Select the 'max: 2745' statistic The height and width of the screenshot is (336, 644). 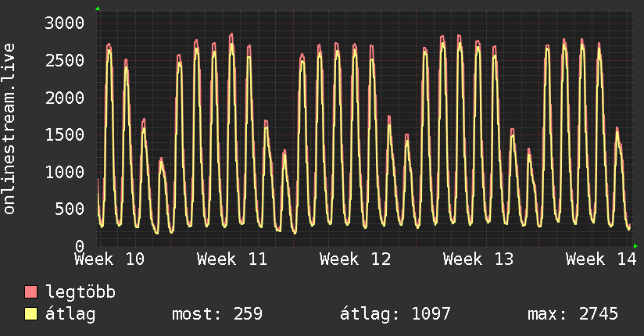pos(573,314)
